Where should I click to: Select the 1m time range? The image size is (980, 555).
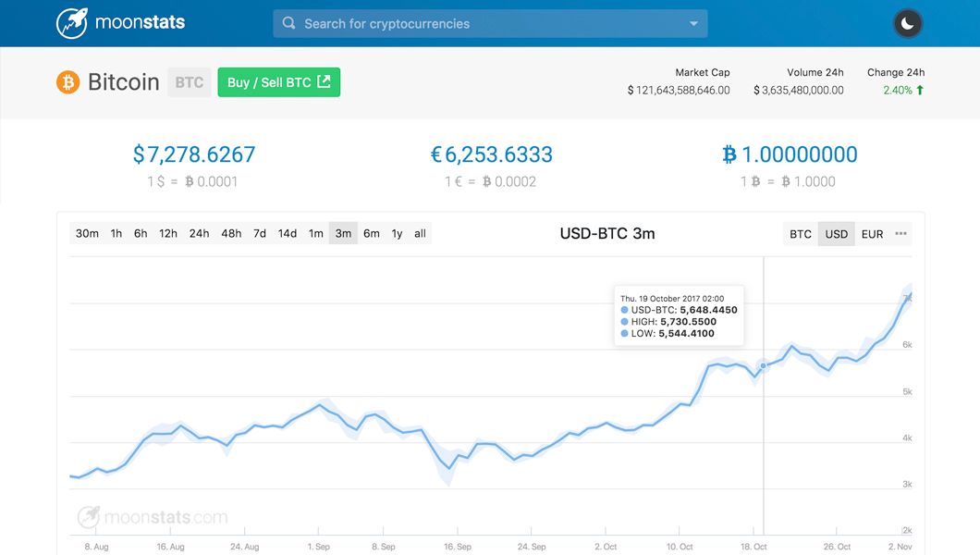pyautogui.click(x=316, y=233)
